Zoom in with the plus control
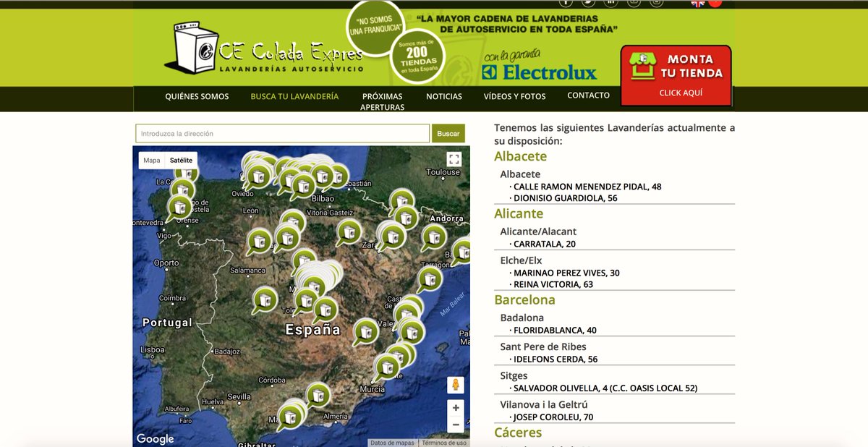Image resolution: width=868 pixels, height=447 pixels. [455, 408]
